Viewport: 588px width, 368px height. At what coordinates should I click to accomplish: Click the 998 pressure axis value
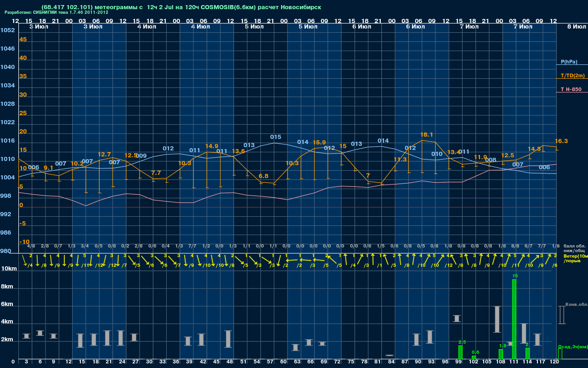click(6, 196)
